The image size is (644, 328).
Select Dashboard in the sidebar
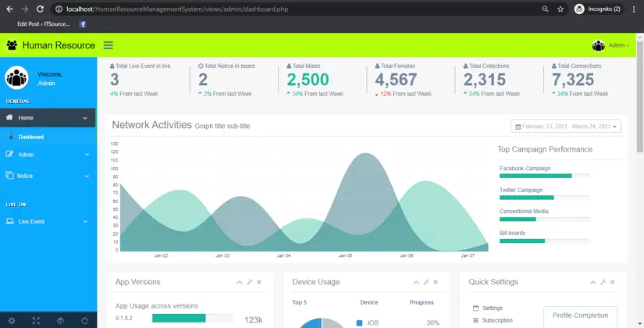coord(31,137)
